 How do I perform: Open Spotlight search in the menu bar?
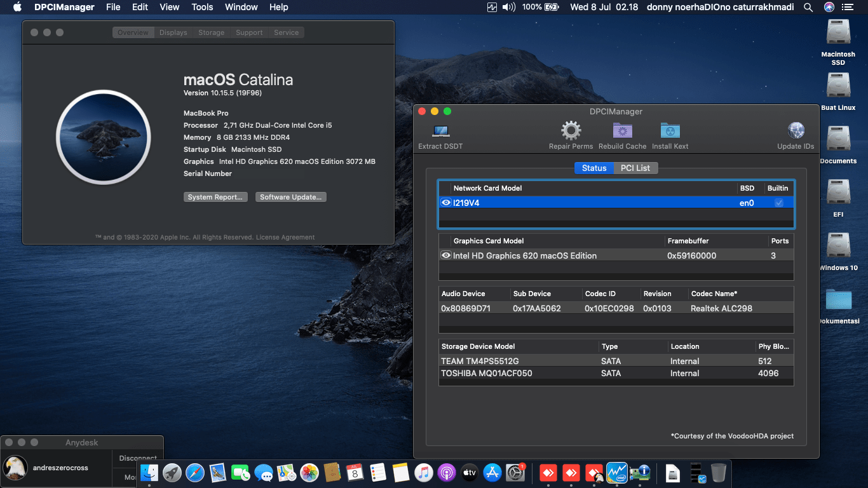808,7
